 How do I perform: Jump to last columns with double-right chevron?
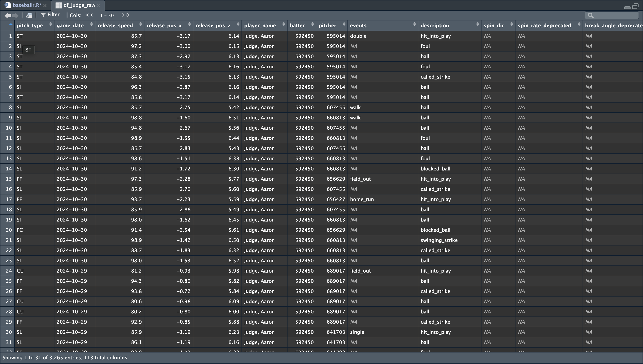127,15
